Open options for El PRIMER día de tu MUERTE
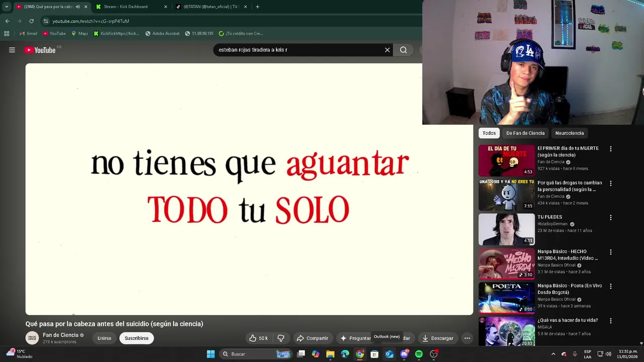The image size is (644, 362). [611, 149]
